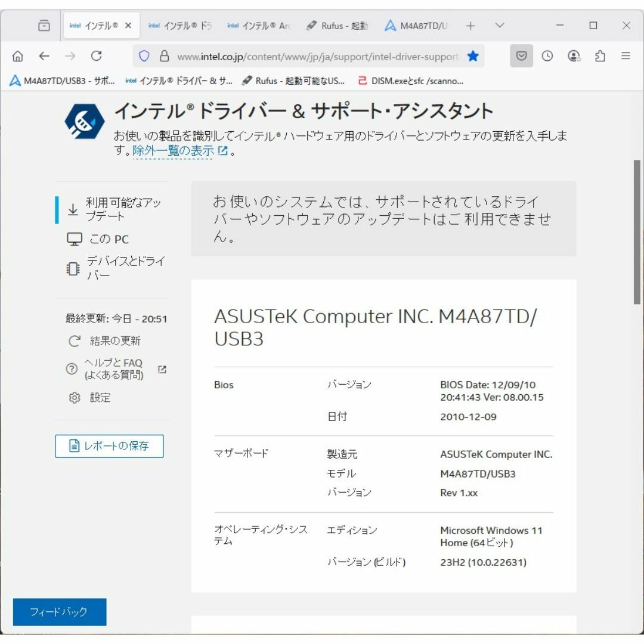Viewport: 644px width, 644px height.
Task: Toggle the bookmark star for this page
Action: pos(473,56)
